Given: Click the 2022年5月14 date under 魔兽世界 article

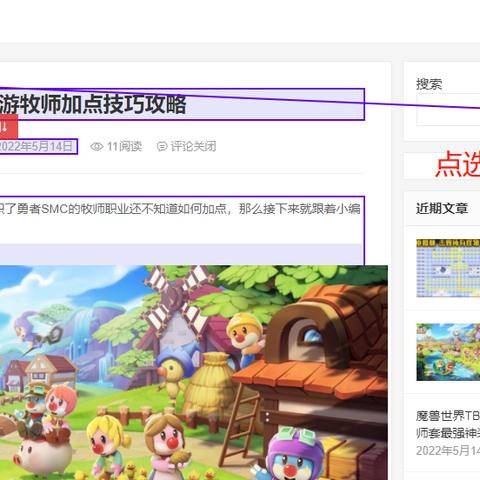Looking at the screenshot, I should 448,451.
